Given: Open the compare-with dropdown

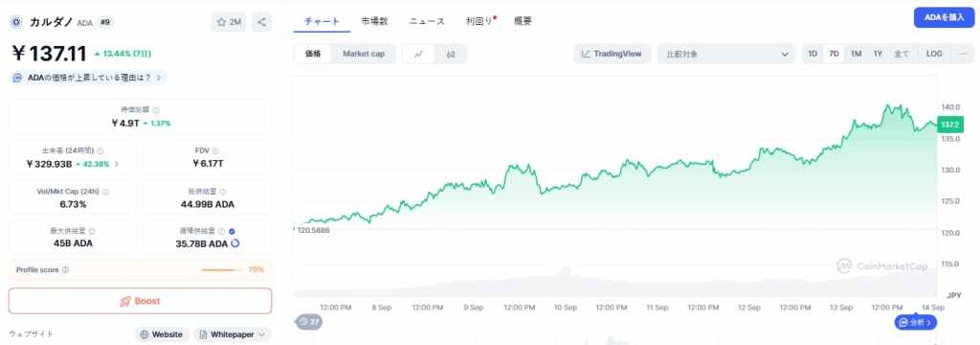Looking at the screenshot, I should [726, 55].
